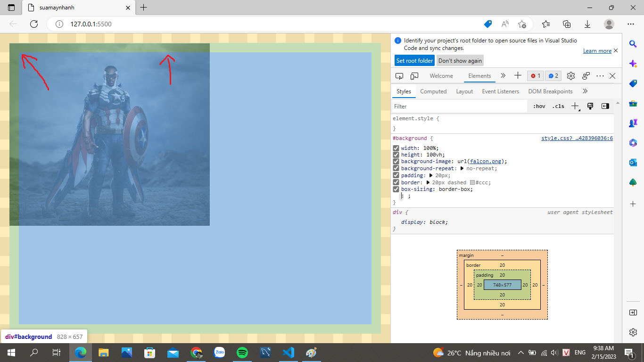644x362 pixels.
Task: Close the DevTools panel
Action: [x=612, y=76]
